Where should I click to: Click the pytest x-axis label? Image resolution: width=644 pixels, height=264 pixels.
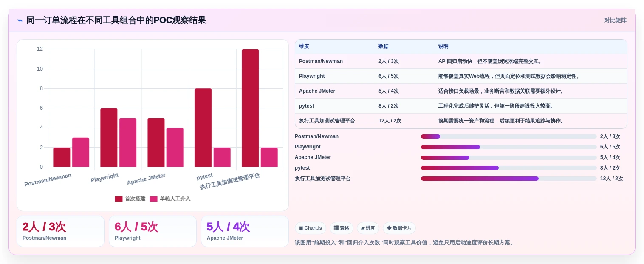pos(205,176)
